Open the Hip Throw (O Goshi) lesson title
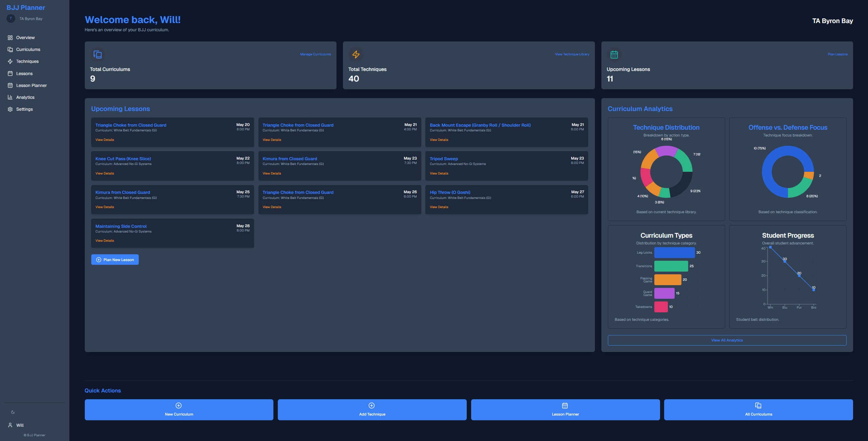 point(450,192)
